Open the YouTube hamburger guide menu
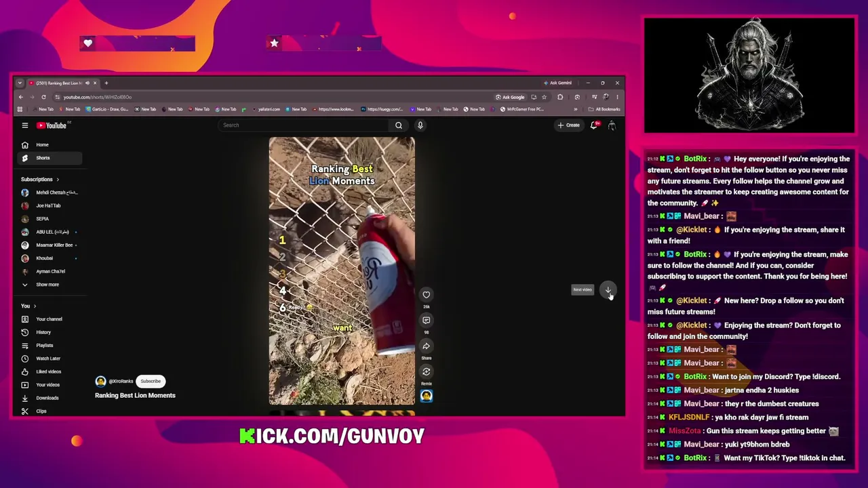 (24, 125)
